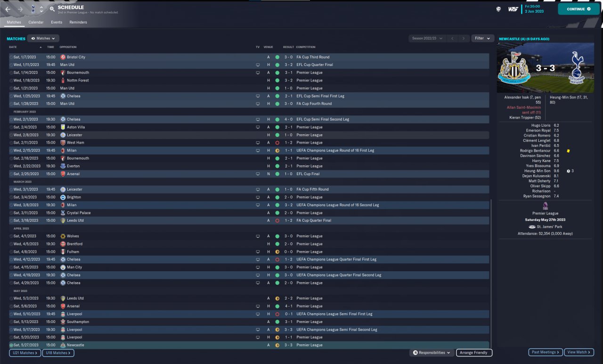603x364 pixels.
Task: Toggle the marker on Sat 5/6/2023 Arsenal row
Action: [x=11, y=306]
